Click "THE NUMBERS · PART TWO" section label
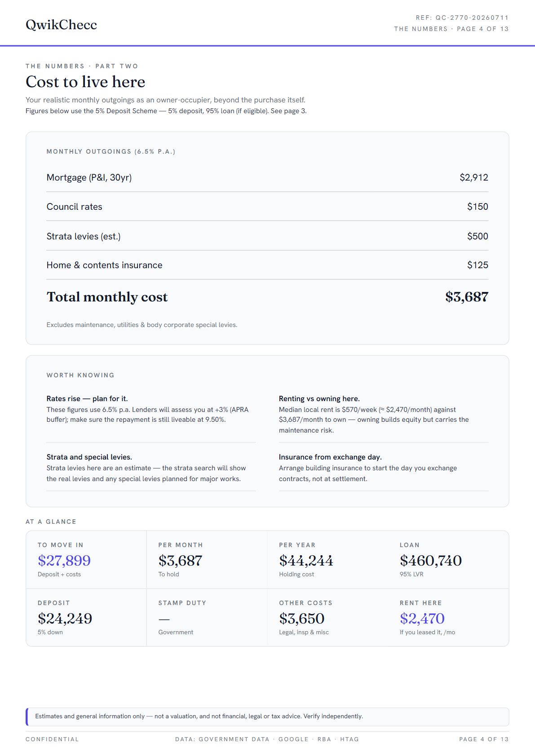 coord(82,66)
